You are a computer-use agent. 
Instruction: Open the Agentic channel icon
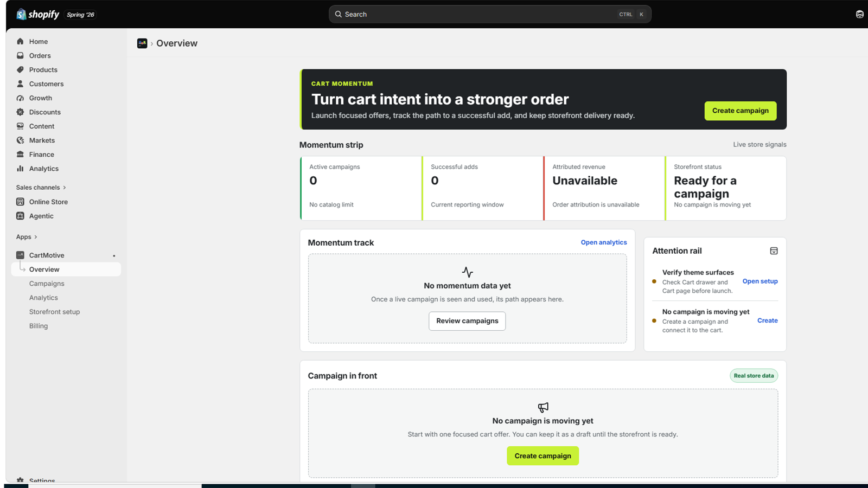pyautogui.click(x=20, y=216)
